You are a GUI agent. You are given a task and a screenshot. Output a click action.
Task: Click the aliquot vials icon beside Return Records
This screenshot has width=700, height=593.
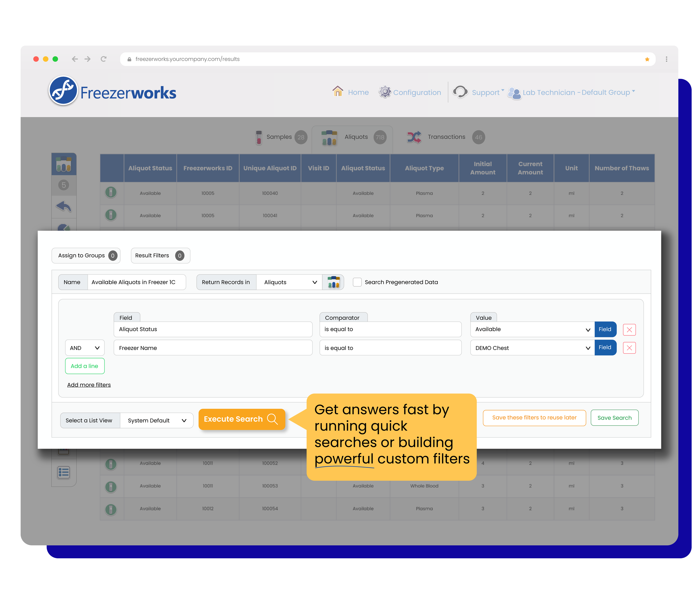[333, 282]
